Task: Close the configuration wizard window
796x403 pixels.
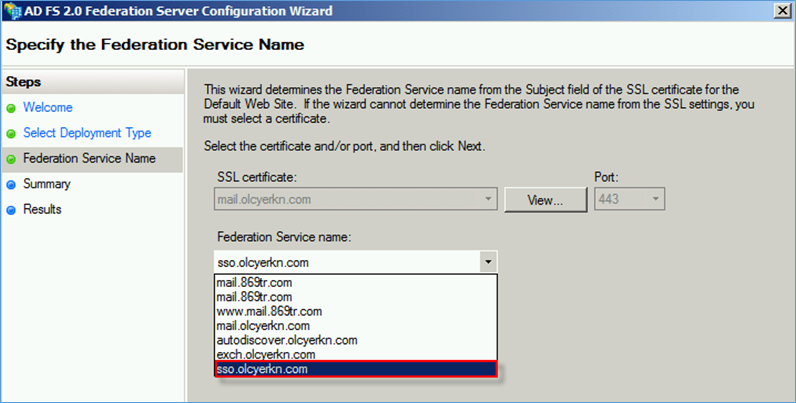Action: click(782, 11)
